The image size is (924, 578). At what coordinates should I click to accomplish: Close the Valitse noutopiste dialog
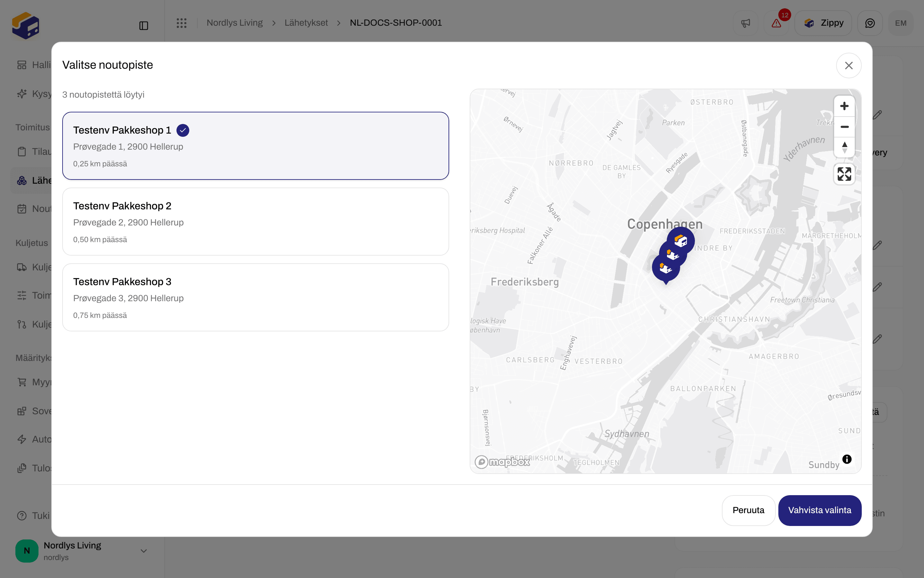(848, 66)
